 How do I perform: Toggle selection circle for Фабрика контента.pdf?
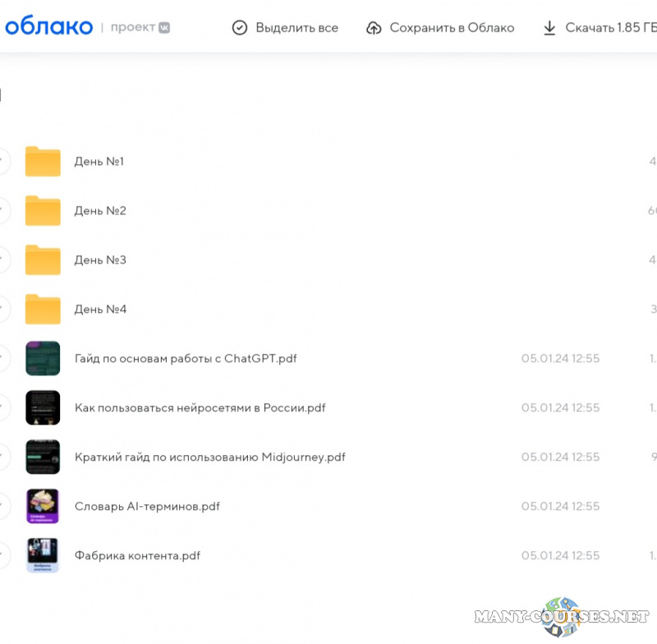pyautogui.click(x=3, y=556)
